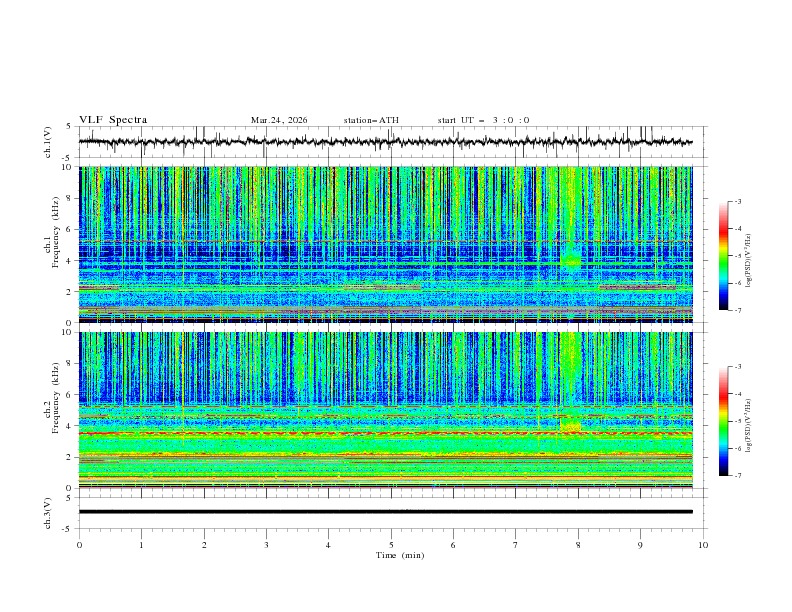Click the Time (min) axis label

[401, 554]
